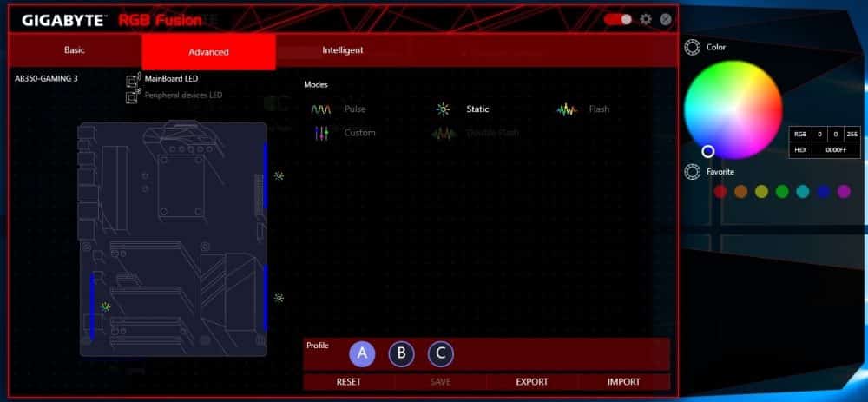This screenshot has width=868, height=402.
Task: Pick the cyan favorite swatch
Action: point(803,192)
